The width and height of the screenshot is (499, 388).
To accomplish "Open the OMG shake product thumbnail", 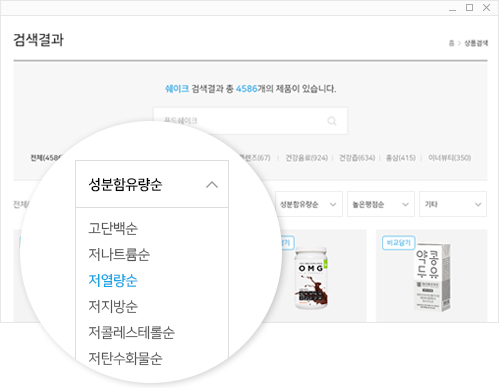I will [x=311, y=278].
